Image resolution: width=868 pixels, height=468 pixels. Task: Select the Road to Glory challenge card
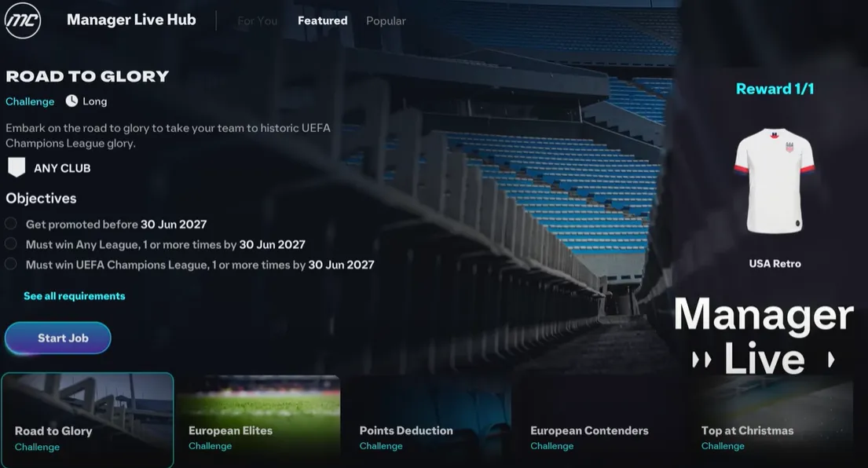point(87,420)
